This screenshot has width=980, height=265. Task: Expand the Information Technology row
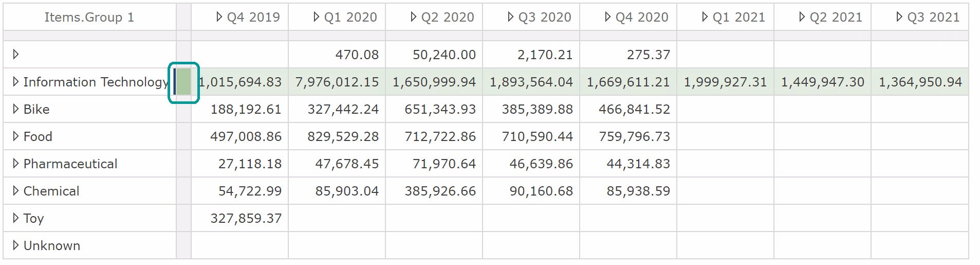16,82
